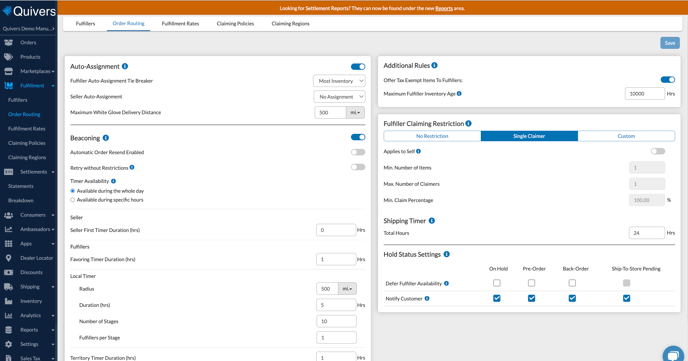
Task: Open Fulfillment Rates in sidebar submenu
Action: [26, 129]
